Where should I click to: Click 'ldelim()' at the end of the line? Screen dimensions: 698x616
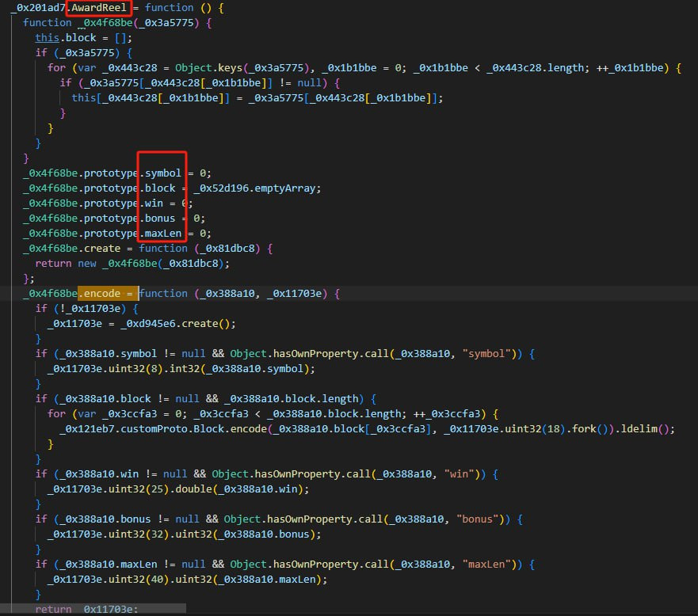[644, 429]
